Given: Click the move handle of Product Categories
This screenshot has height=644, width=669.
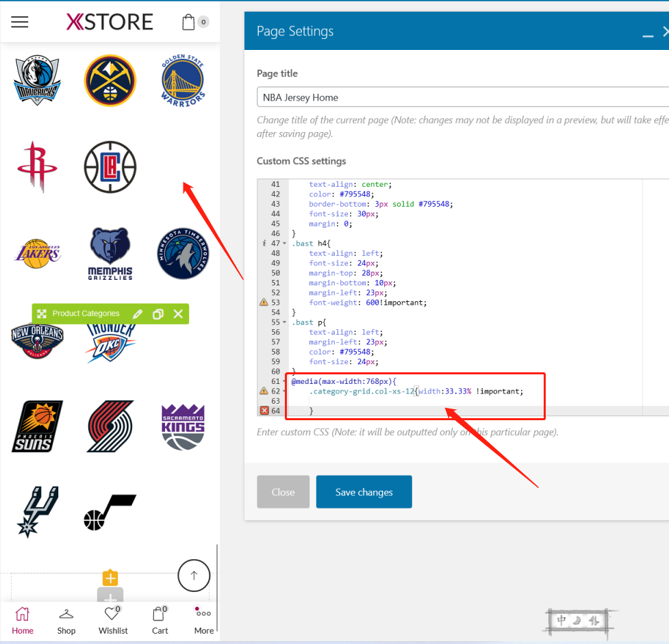Looking at the screenshot, I should pyautogui.click(x=41, y=314).
